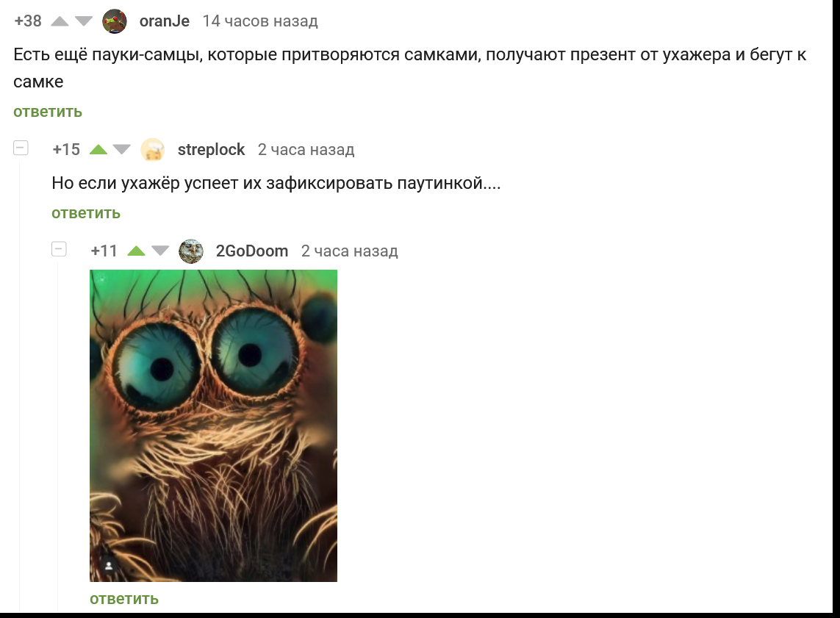Screen dimensions: 840x618
Task: Open 2GoDoom's owl avatar
Action: coord(191,251)
